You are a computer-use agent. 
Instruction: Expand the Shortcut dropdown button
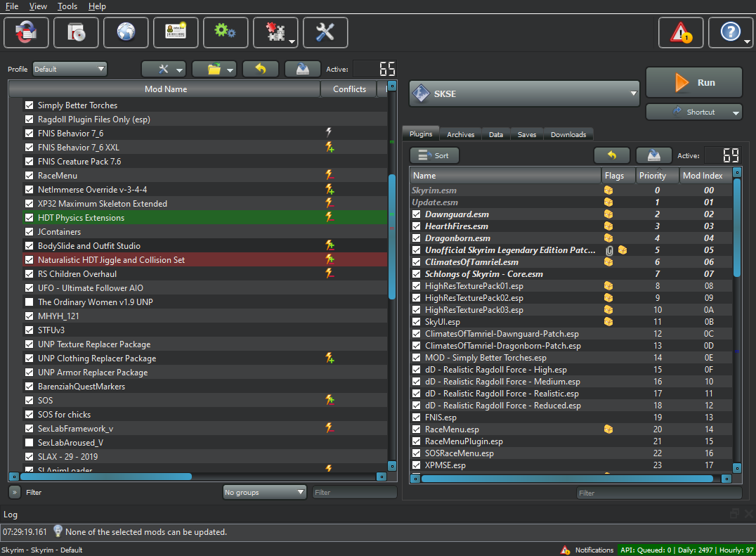(x=693, y=112)
